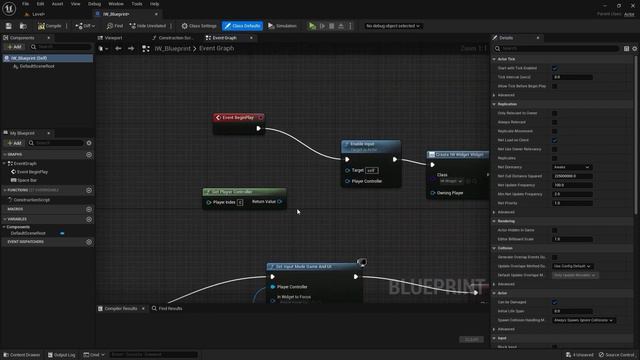This screenshot has height=360, width=640.
Task: Add an event dispatcher with plus icon
Action: click(89, 242)
